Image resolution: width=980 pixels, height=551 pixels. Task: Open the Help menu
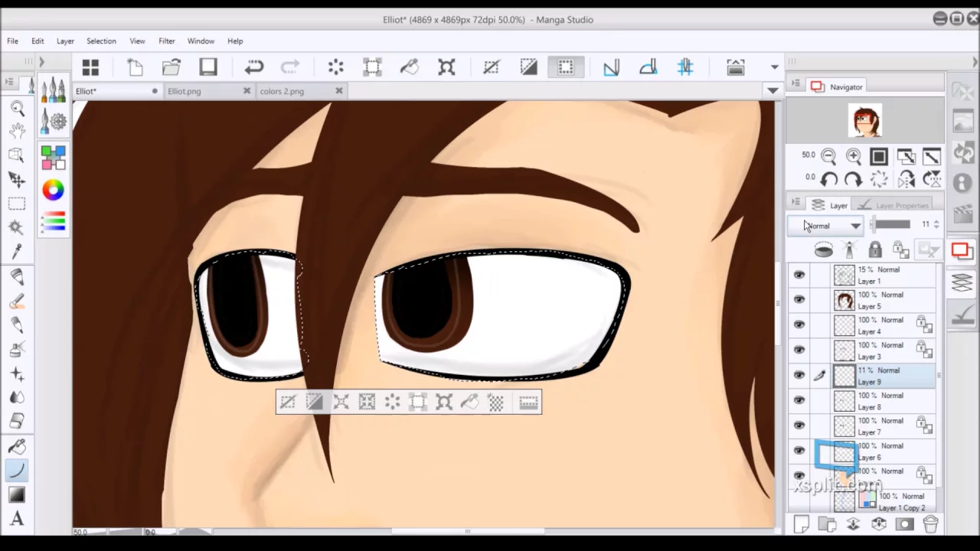[x=235, y=41]
